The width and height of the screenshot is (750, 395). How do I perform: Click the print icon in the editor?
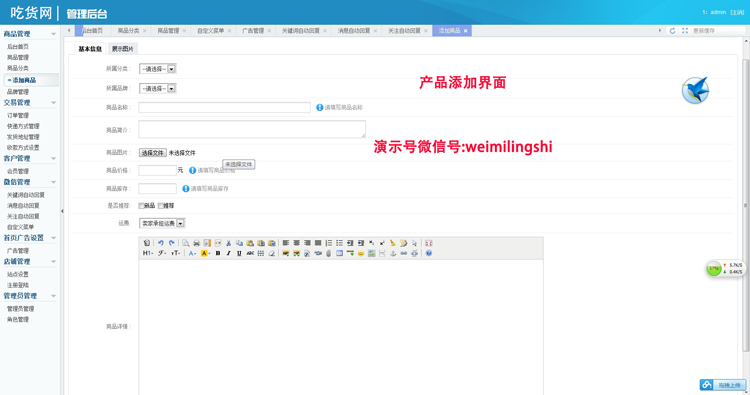(197, 243)
